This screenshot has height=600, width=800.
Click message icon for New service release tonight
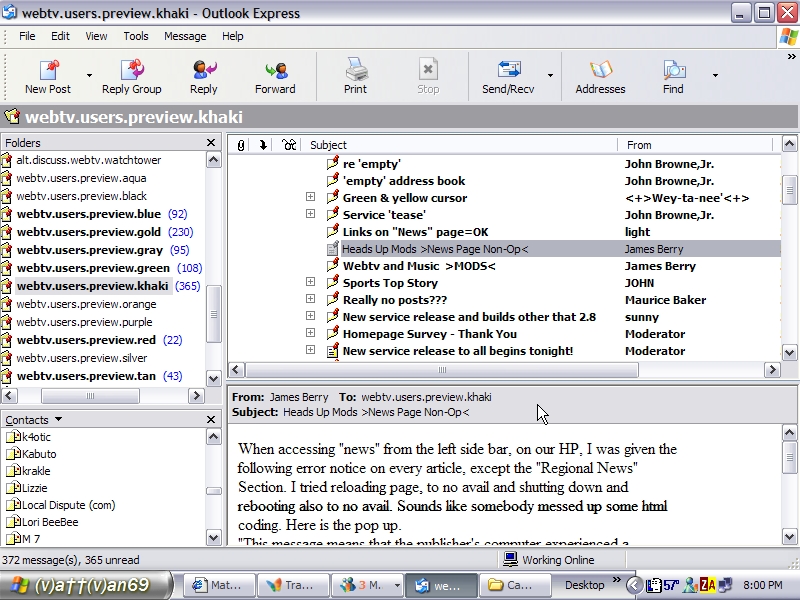(x=332, y=351)
